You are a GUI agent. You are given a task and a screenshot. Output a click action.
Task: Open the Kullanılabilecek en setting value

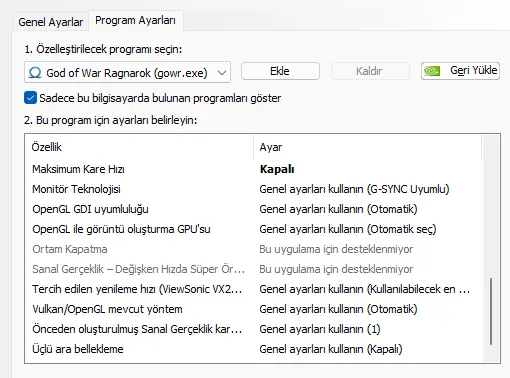coord(365,289)
